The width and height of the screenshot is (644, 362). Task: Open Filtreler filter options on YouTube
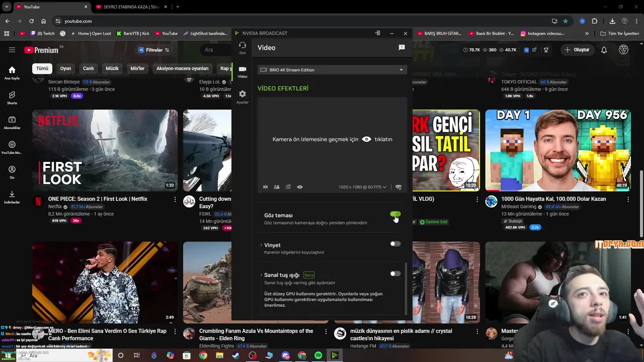154,50
